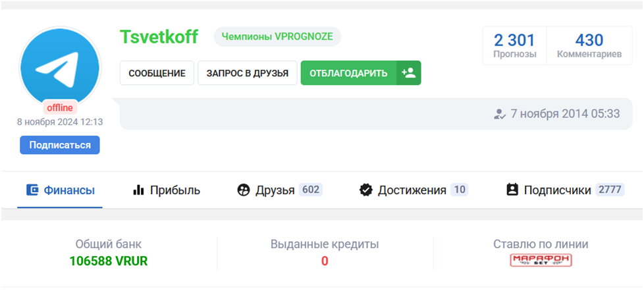Screen dimensions: 644x308
Task: Click the ball icon beside Друзья
Action: coord(244,190)
